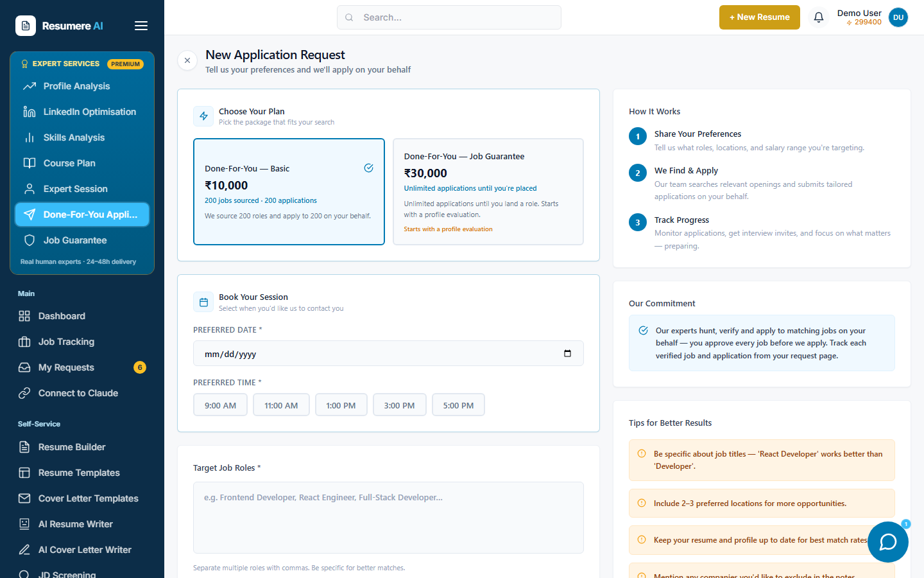The width and height of the screenshot is (924, 578).
Task: Click the 'Starts with a profile evaluation' text
Action: 448,229
